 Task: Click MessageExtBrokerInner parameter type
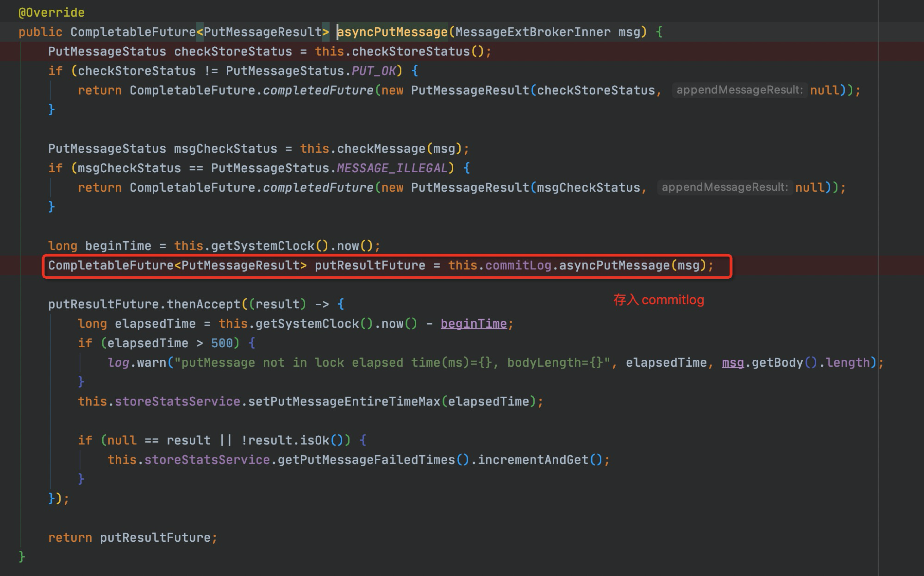(x=533, y=32)
